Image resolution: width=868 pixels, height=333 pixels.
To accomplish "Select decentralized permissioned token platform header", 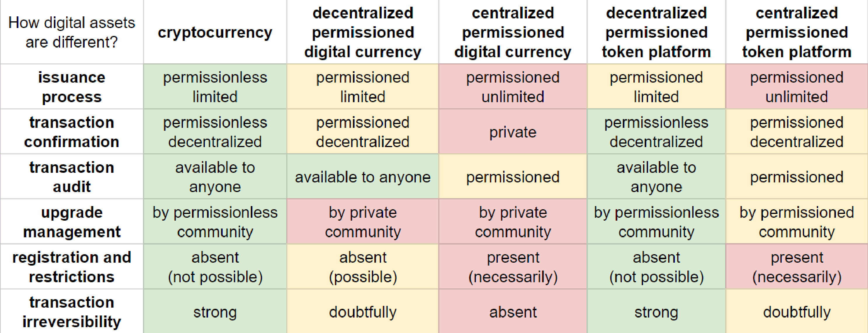I will pyautogui.click(x=656, y=32).
